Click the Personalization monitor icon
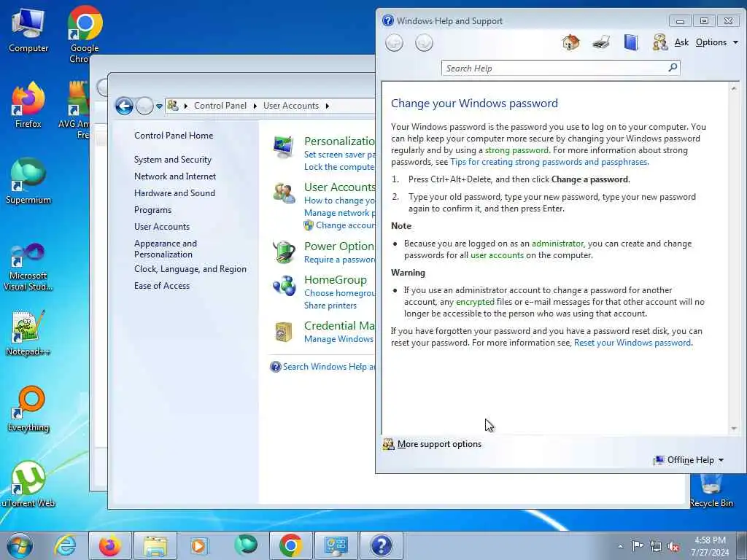Image resolution: width=747 pixels, height=560 pixels. click(284, 147)
